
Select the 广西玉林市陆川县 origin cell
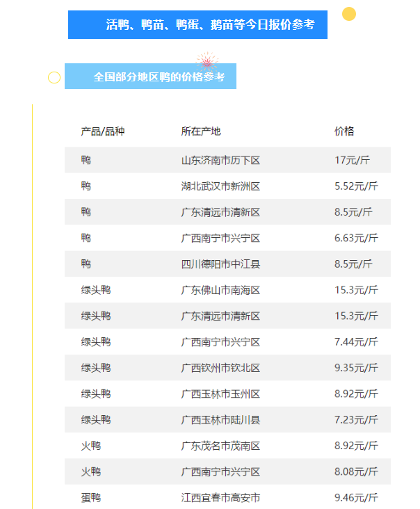(220, 420)
